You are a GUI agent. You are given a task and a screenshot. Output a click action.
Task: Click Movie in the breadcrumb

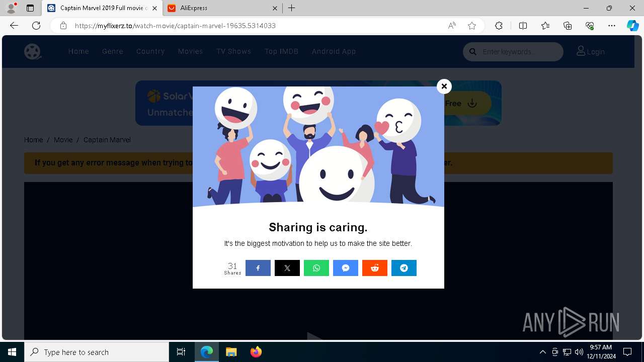(63, 140)
